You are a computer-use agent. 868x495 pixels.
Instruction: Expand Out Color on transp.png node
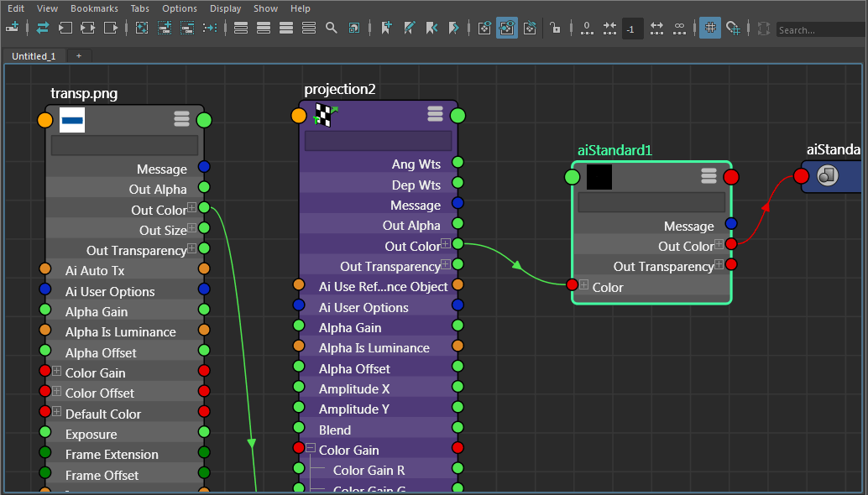(192, 209)
